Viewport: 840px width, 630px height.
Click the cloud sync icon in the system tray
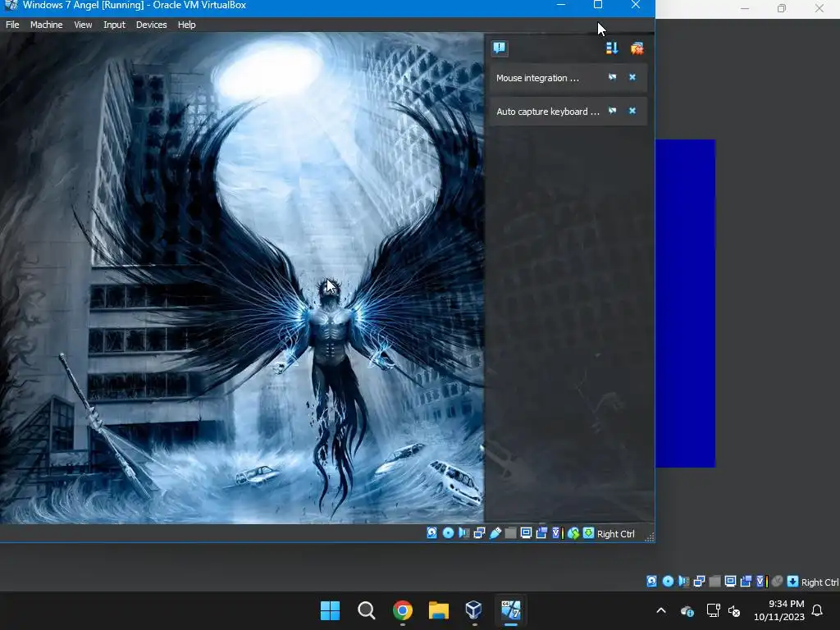pyautogui.click(x=687, y=610)
